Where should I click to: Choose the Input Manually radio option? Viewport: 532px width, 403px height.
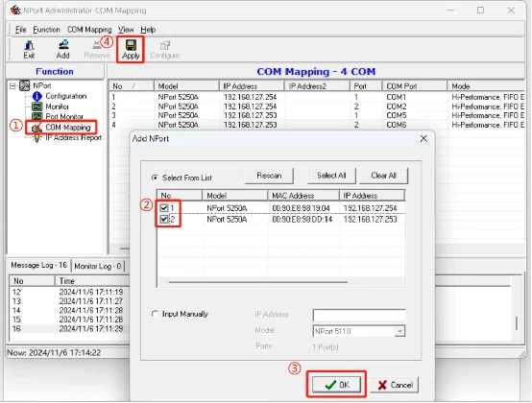point(155,314)
